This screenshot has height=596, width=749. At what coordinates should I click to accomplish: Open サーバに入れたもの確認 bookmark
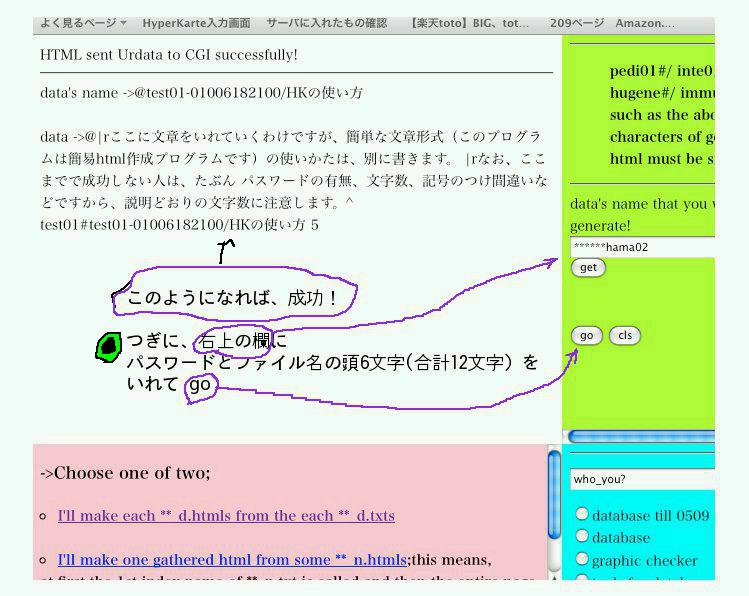(327, 23)
